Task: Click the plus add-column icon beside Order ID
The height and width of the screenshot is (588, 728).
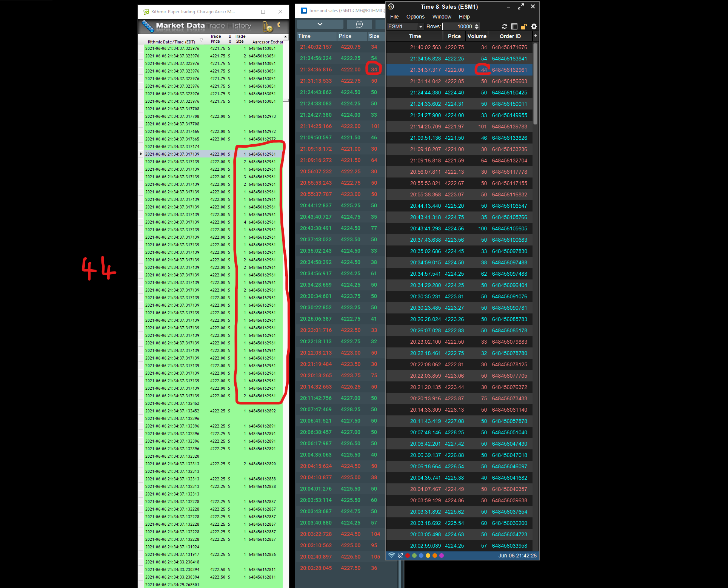Action: click(x=536, y=36)
